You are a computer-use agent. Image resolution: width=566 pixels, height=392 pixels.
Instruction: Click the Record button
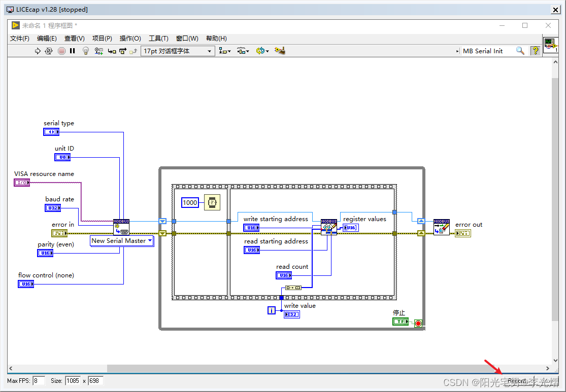point(517,381)
